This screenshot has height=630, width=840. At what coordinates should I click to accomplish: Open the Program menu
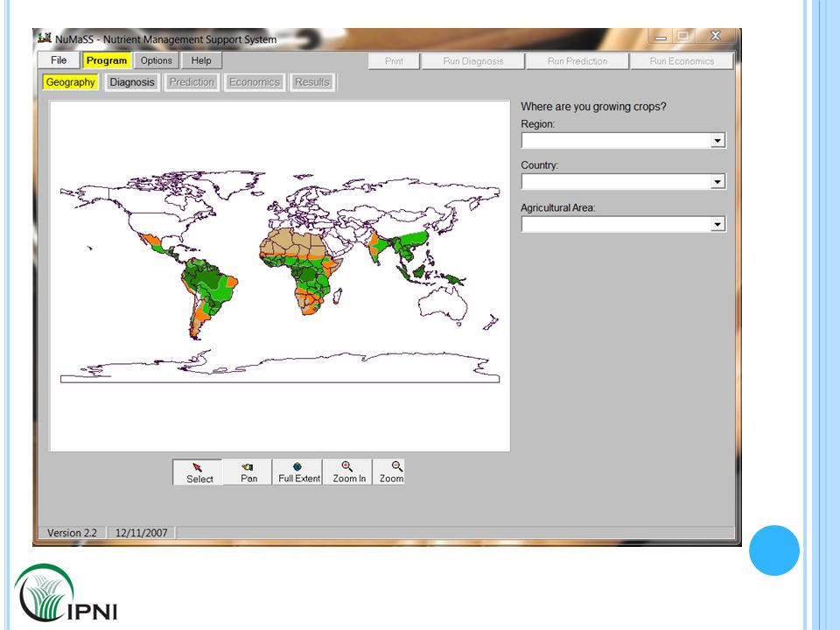click(x=107, y=60)
